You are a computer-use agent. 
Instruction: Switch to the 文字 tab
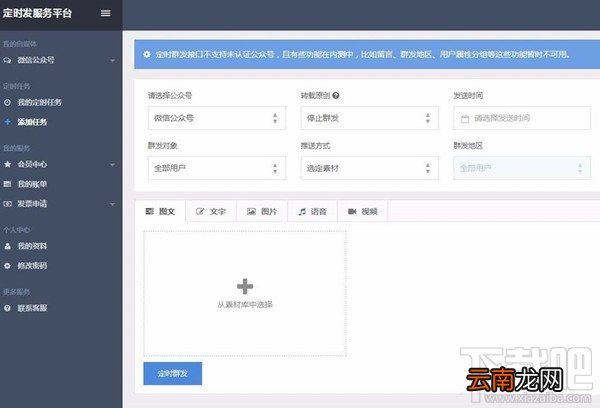tap(211, 211)
